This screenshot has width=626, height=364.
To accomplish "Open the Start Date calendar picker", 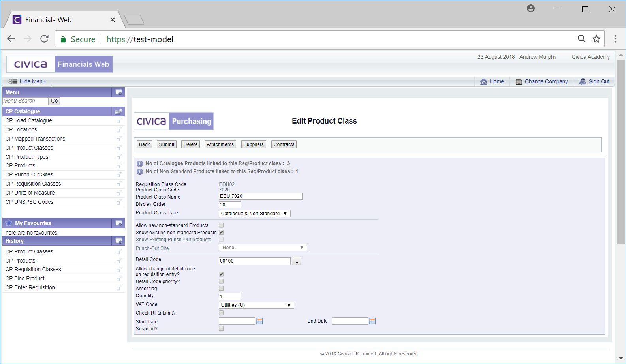I will pyautogui.click(x=259, y=321).
